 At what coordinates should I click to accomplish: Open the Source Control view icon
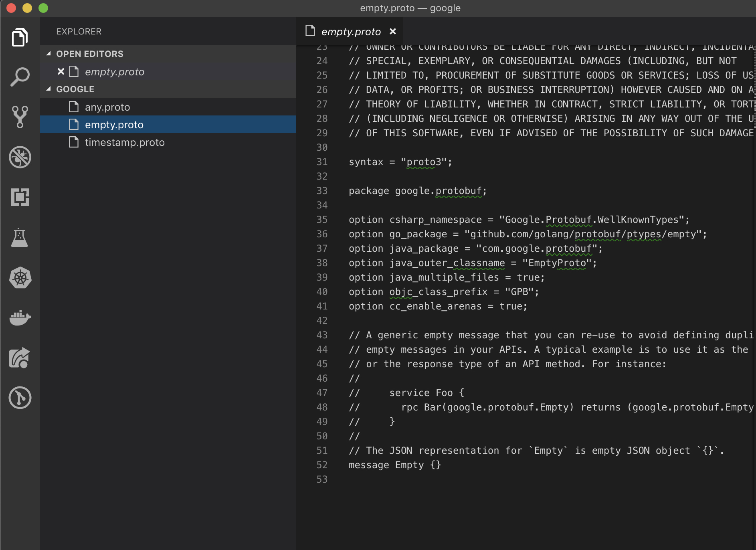coord(20,117)
